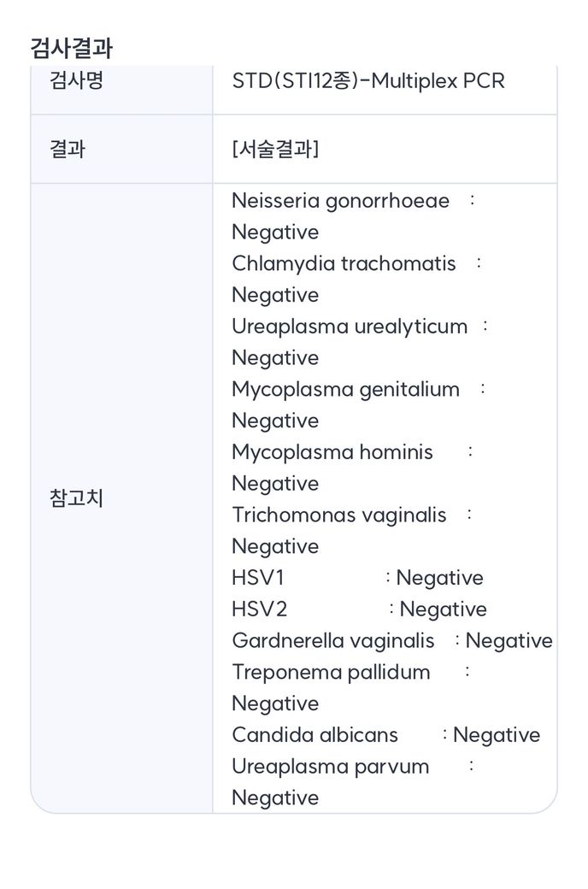Select the Gardnerella vaginalis entry

click(332, 641)
